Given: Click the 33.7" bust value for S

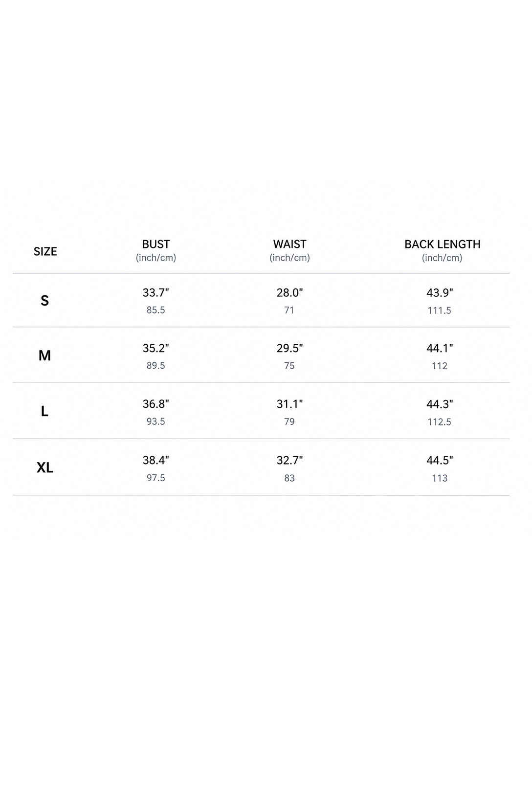Looking at the screenshot, I should tap(156, 292).
